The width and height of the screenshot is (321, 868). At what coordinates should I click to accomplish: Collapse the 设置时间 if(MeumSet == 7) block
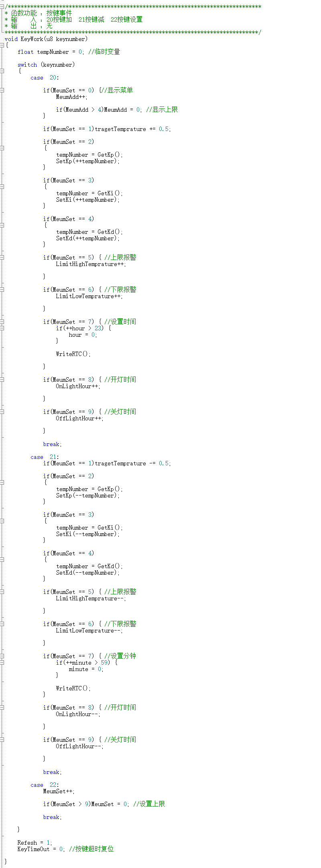point(2,322)
